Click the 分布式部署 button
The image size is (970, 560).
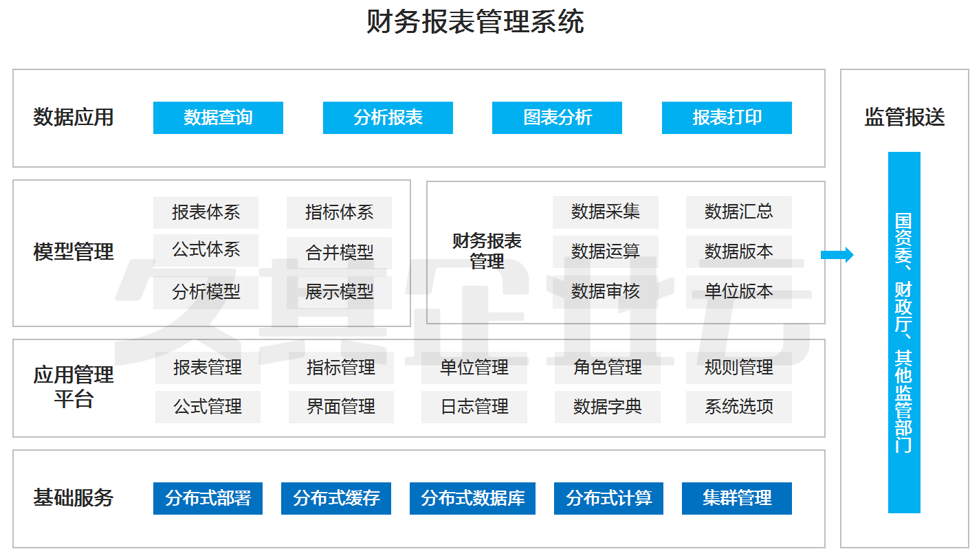[x=208, y=498]
